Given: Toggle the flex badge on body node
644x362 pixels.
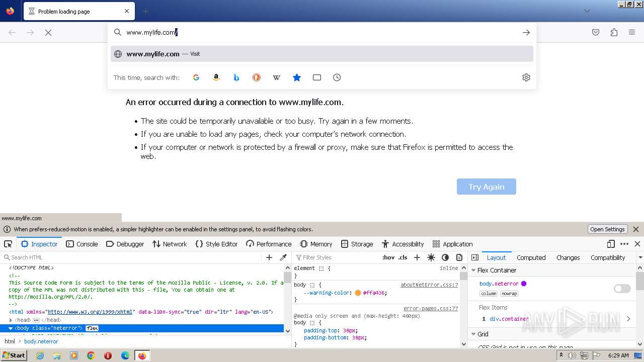Looking at the screenshot, I should [92, 328].
